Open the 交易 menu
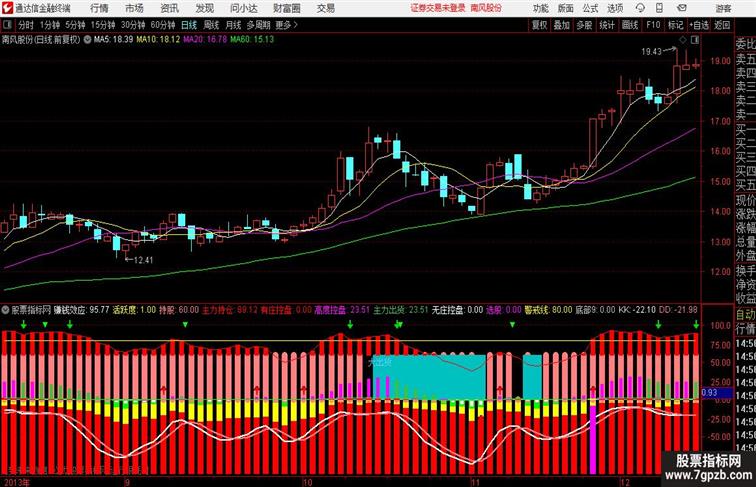This screenshot has height=487, width=756. (x=326, y=8)
